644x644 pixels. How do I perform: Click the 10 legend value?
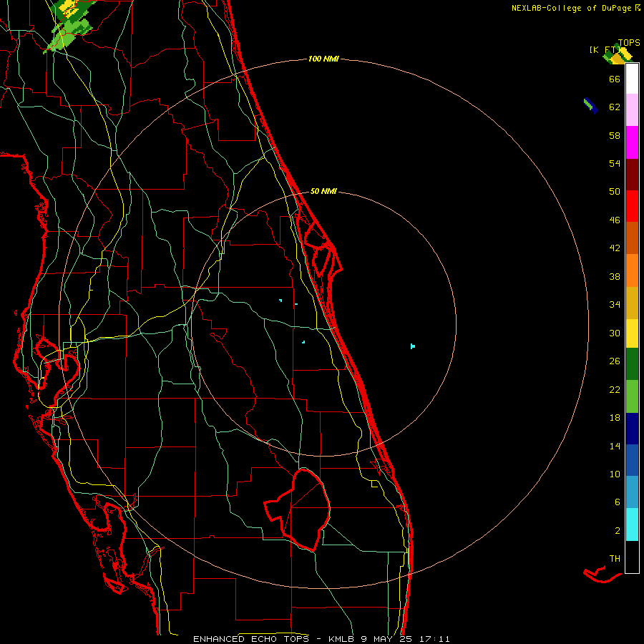pos(615,474)
